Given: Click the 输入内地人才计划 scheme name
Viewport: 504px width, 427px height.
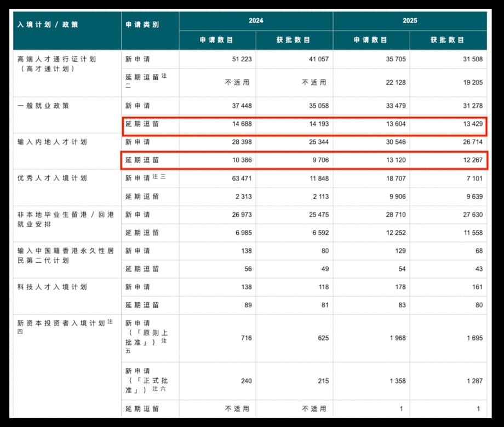Looking at the screenshot, I should [52, 142].
